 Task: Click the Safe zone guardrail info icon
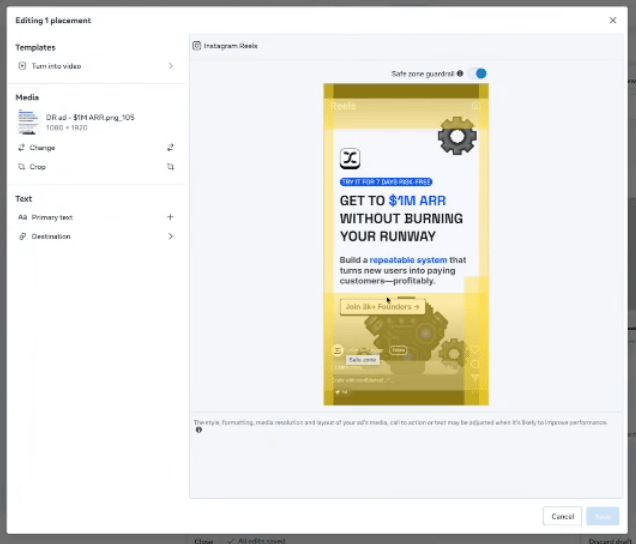pyautogui.click(x=460, y=74)
